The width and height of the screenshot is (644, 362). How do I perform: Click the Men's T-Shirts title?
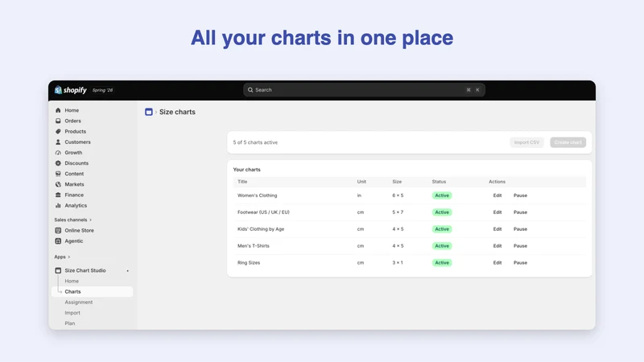pyautogui.click(x=254, y=246)
